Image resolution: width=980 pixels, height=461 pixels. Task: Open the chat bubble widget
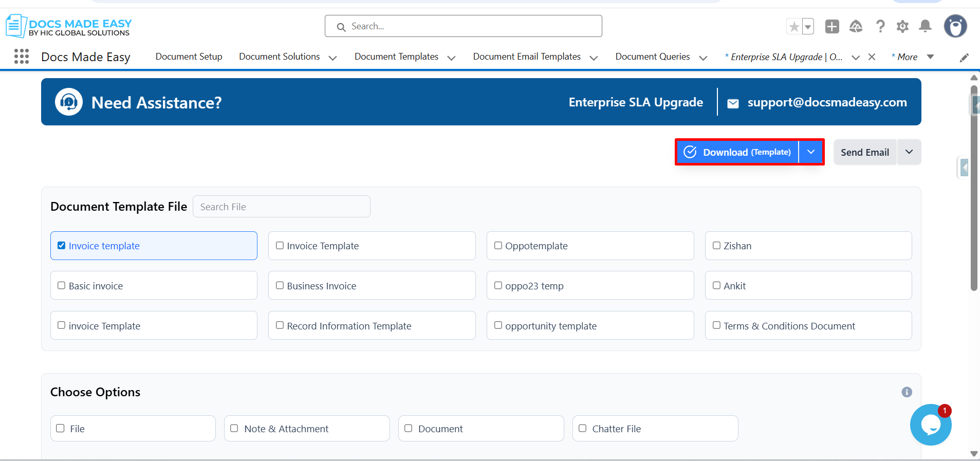point(931,425)
